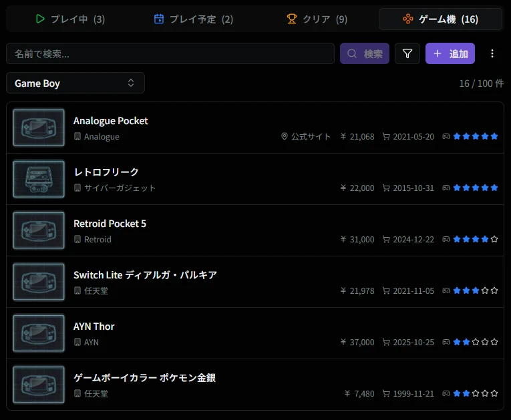Click the cart icon beside 2024-12-22
The image size is (511, 420).
[386, 240]
